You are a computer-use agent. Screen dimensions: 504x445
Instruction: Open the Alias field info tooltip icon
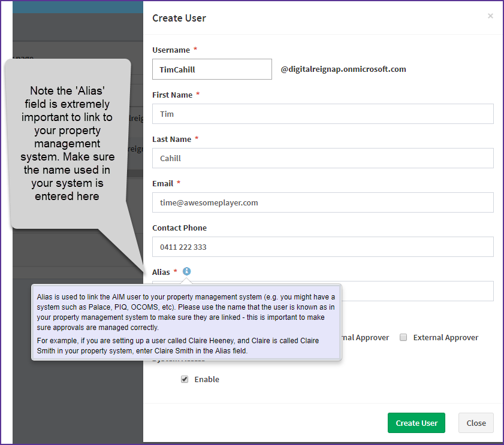tap(186, 271)
